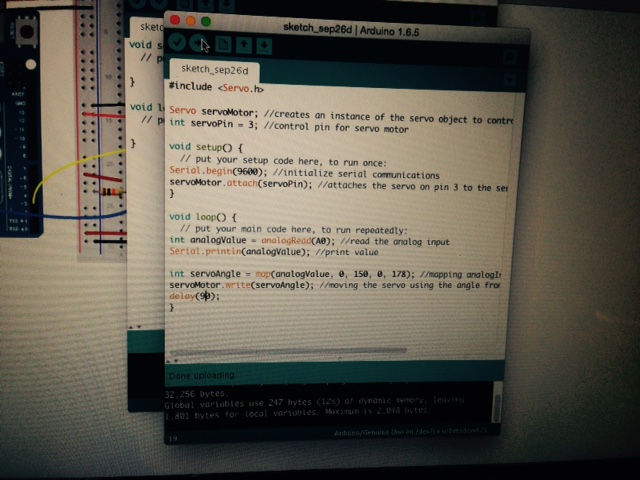The width and height of the screenshot is (640, 480).
Task: Create a new sketch with New icon
Action: pos(223,44)
